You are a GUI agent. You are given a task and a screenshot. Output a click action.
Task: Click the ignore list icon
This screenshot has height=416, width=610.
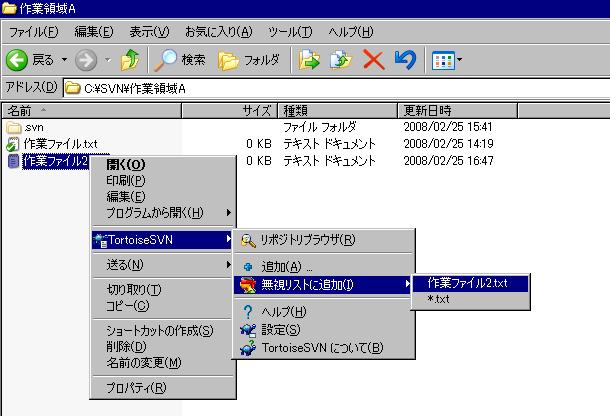248,285
